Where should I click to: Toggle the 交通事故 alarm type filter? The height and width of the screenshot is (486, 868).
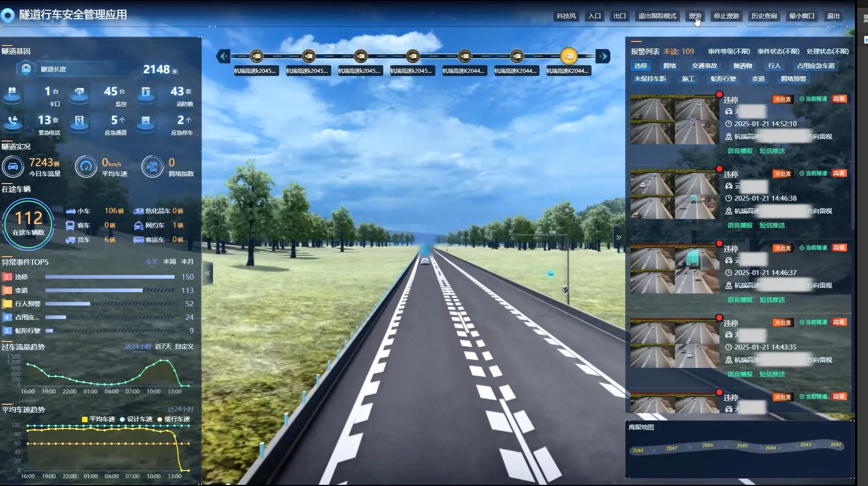[704, 66]
